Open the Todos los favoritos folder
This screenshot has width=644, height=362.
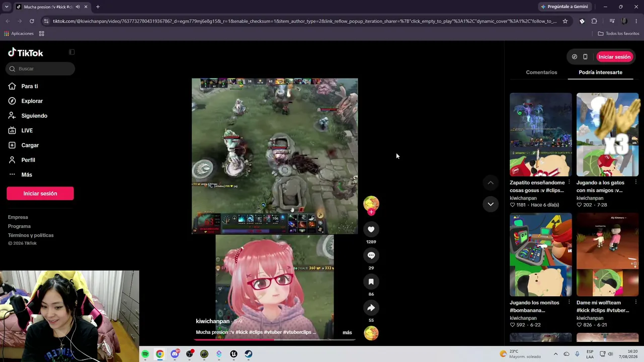click(x=618, y=34)
